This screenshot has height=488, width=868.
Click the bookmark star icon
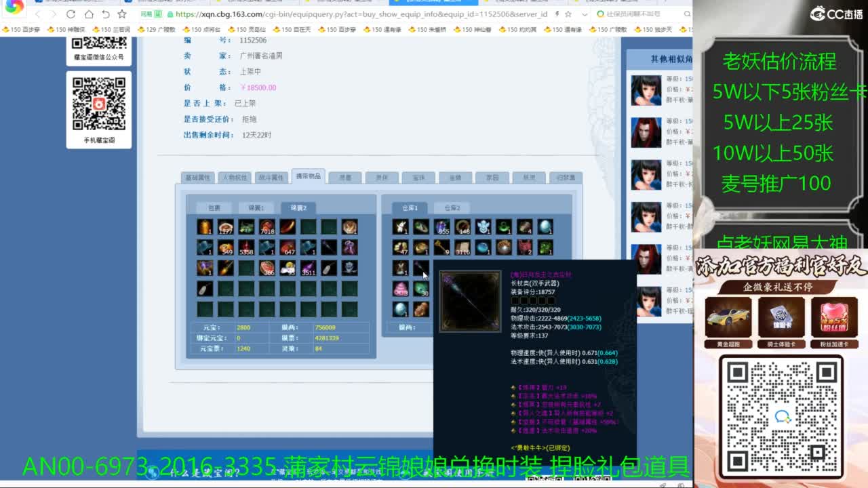122,14
